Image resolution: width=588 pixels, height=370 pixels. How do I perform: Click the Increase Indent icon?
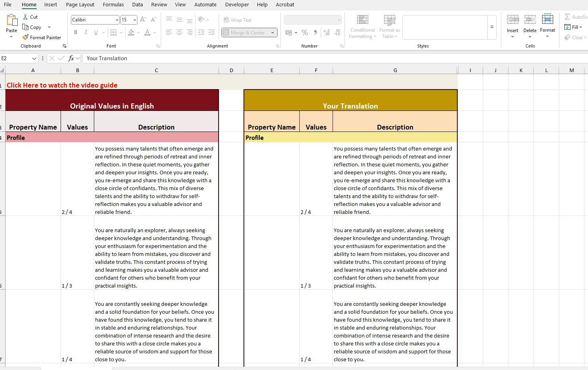(211, 32)
